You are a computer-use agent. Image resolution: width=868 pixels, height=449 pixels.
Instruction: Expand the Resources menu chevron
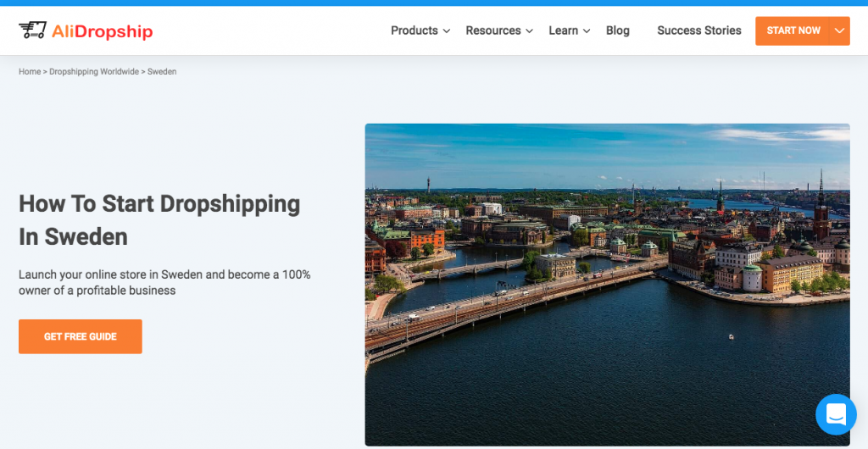529,31
